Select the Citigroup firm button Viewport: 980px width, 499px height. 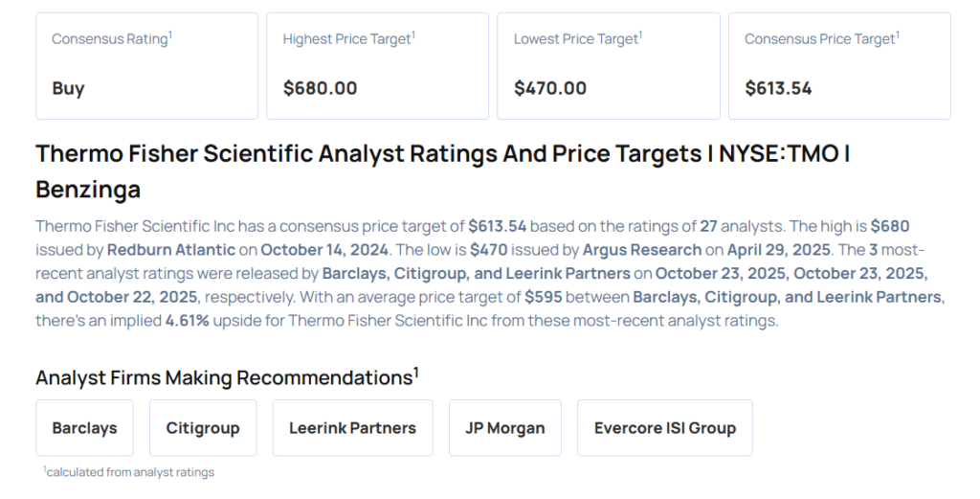[x=203, y=428]
